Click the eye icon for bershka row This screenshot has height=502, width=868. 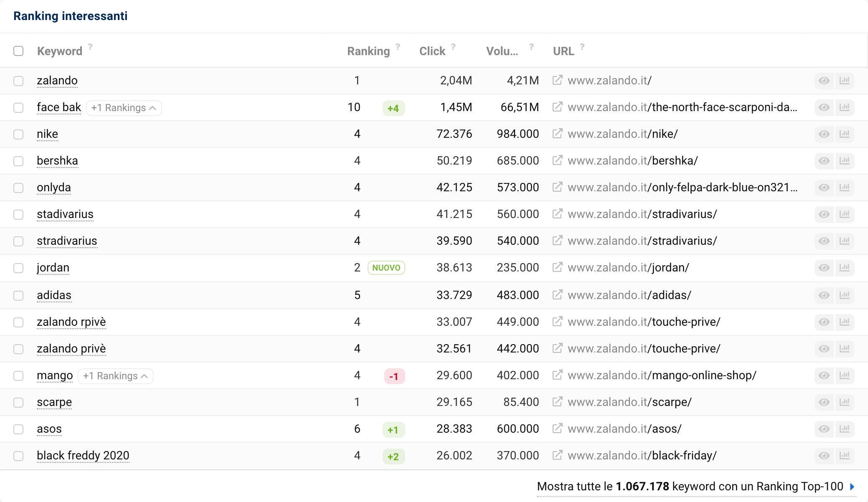825,161
